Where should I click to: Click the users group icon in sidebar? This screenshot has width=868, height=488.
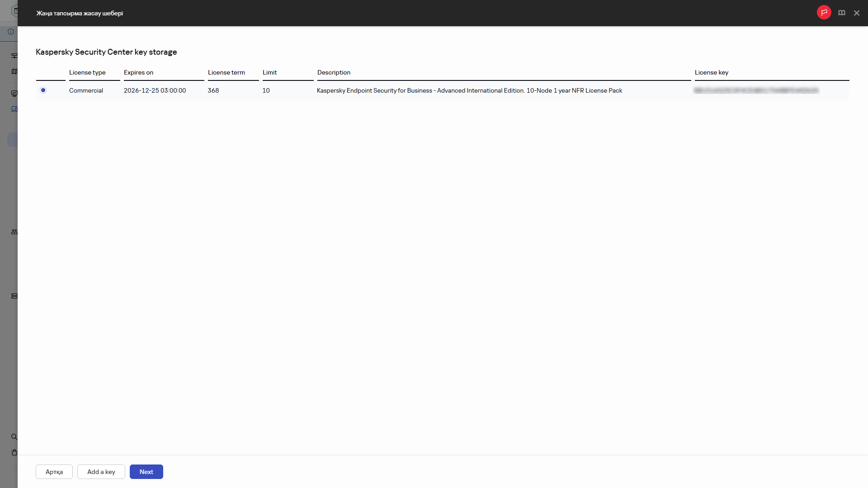pos(14,232)
